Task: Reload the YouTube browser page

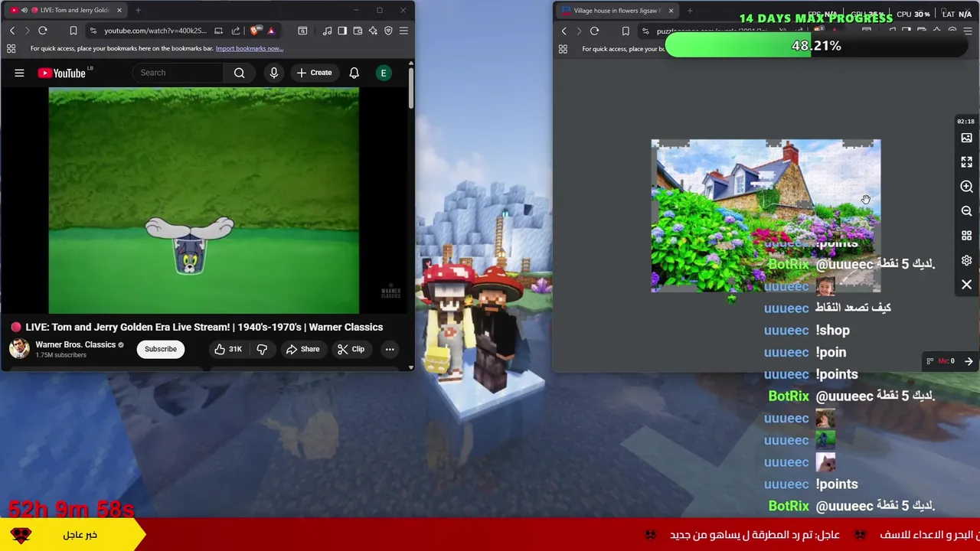Action: pyautogui.click(x=43, y=31)
